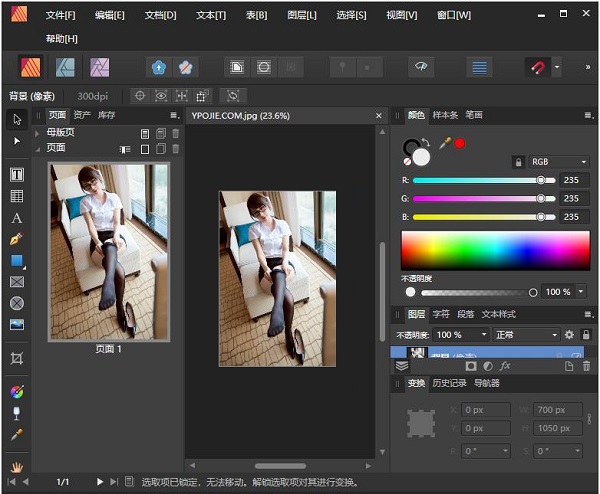Click the Preflight eye check icon

coord(421,67)
